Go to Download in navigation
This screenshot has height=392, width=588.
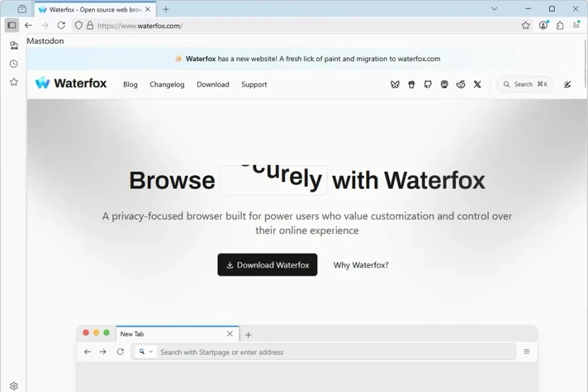[x=213, y=84]
